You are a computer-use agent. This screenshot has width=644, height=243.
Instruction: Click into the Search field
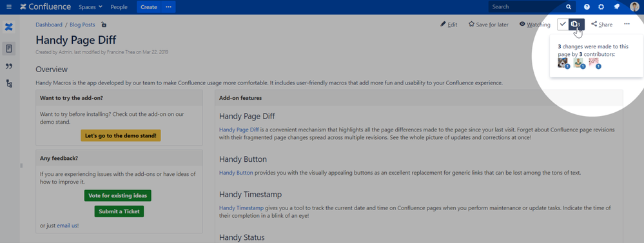pyautogui.click(x=532, y=7)
